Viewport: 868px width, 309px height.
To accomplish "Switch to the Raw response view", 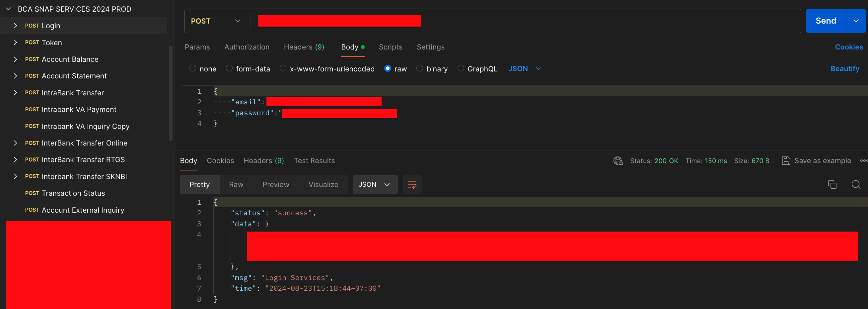I will point(236,184).
